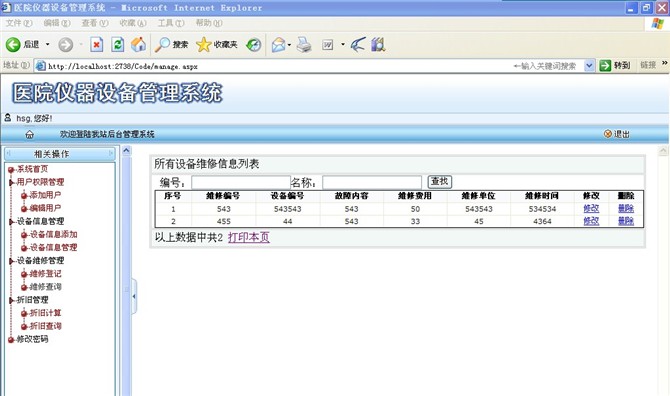The width and height of the screenshot is (670, 396).
Task: Go to the browser Home page icon
Action: coord(138,44)
